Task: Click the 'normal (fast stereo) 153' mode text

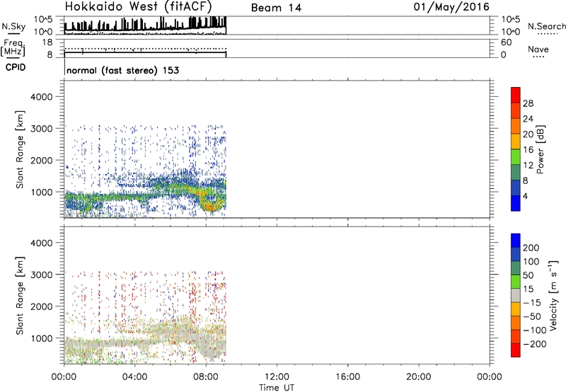Action: (x=122, y=70)
